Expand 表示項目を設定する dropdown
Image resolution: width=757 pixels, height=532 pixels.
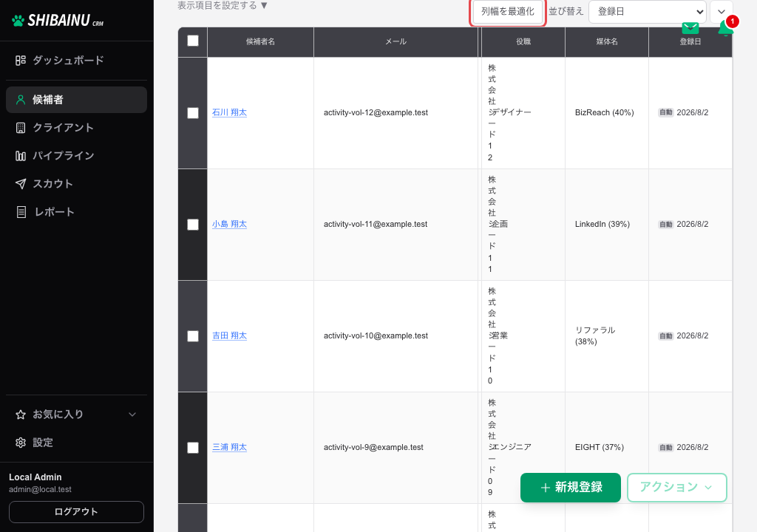pos(223,6)
